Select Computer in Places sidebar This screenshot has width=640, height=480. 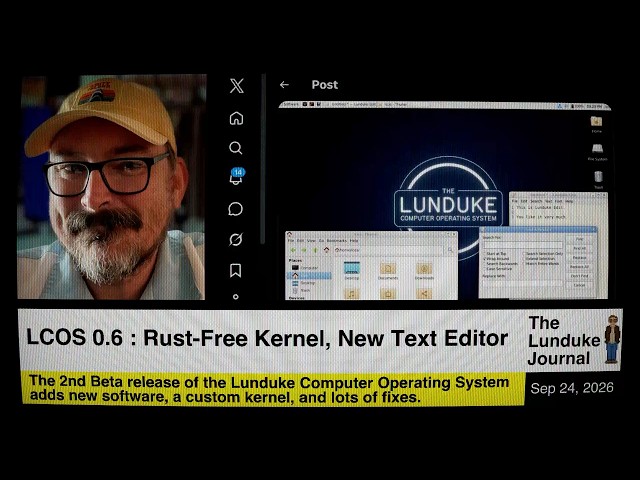pyautogui.click(x=305, y=268)
